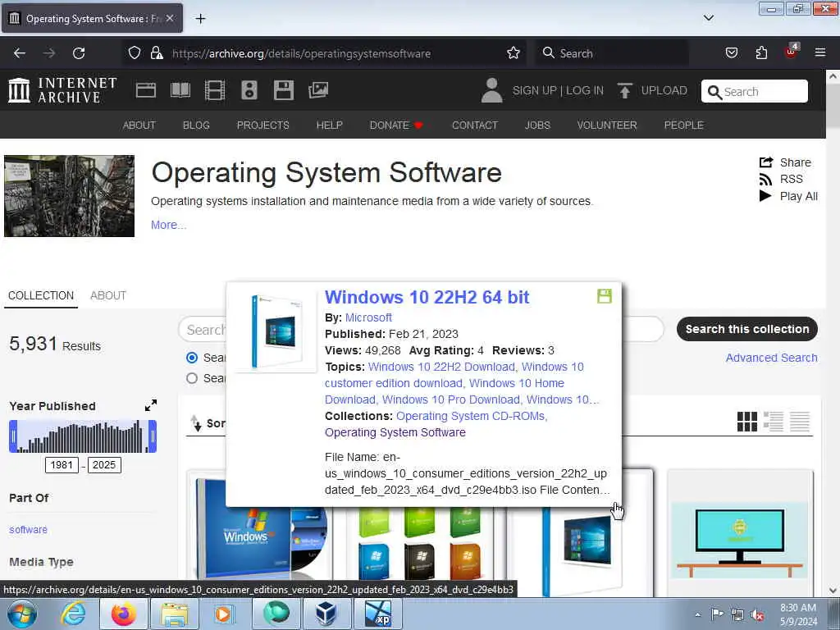Image resolution: width=840 pixels, height=630 pixels.
Task: Click the user avatar icon
Action: tap(492, 90)
